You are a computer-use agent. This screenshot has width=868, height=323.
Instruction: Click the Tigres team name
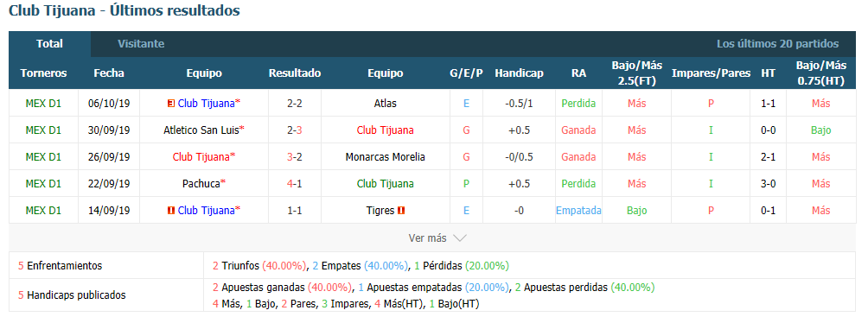pyautogui.click(x=380, y=210)
